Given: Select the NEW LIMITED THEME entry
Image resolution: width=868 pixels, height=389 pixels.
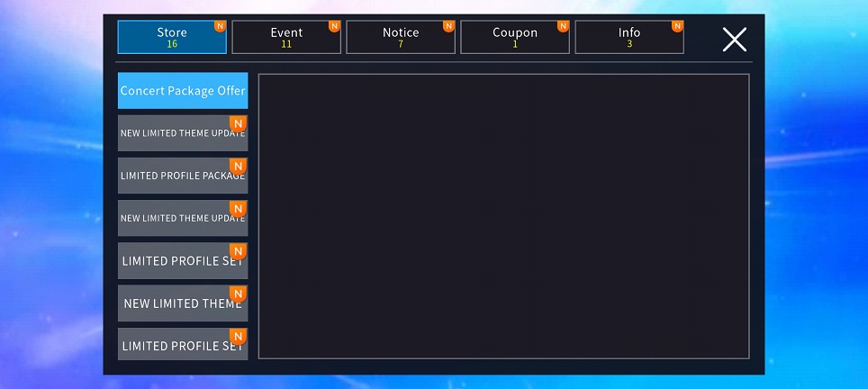Looking at the screenshot, I should (x=183, y=303).
